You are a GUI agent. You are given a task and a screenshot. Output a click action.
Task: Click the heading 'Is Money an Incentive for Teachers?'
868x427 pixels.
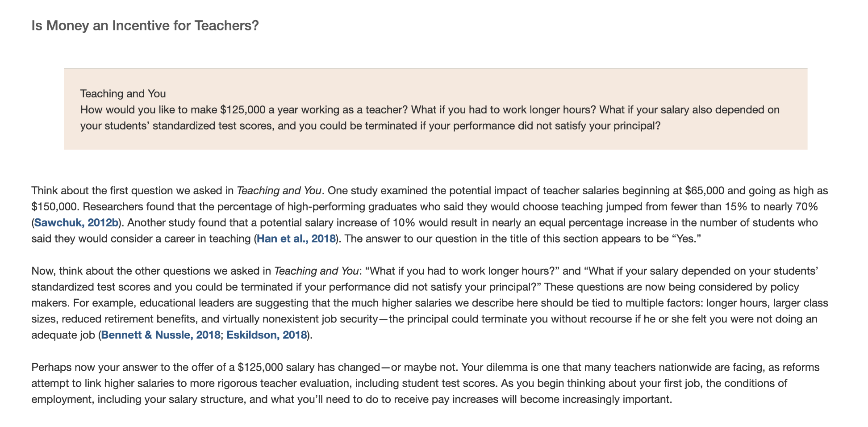click(145, 25)
